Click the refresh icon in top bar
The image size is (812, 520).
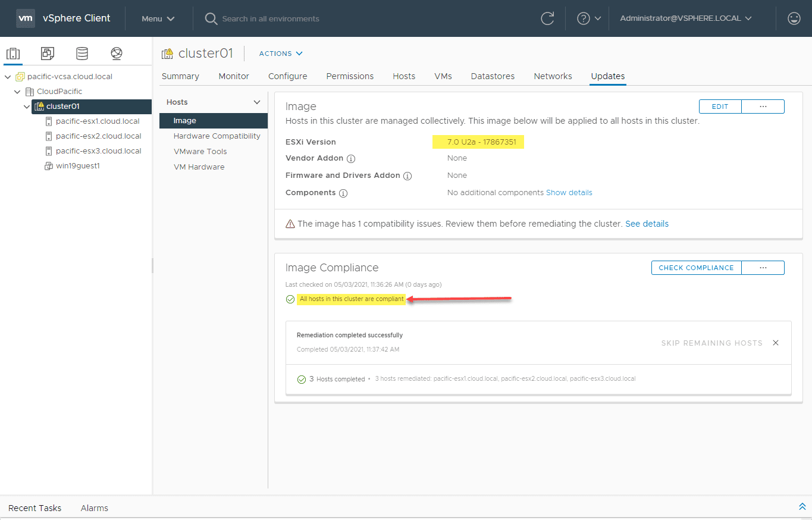pyautogui.click(x=547, y=18)
